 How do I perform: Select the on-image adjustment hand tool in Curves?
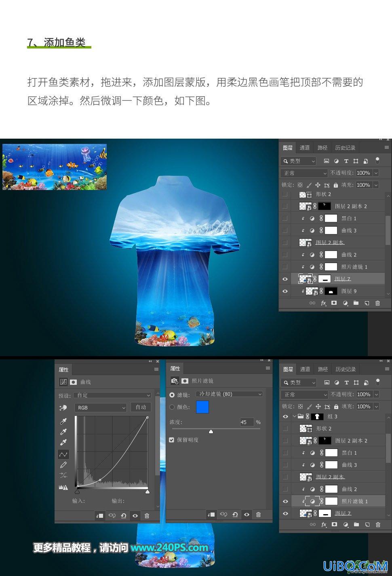63,408
